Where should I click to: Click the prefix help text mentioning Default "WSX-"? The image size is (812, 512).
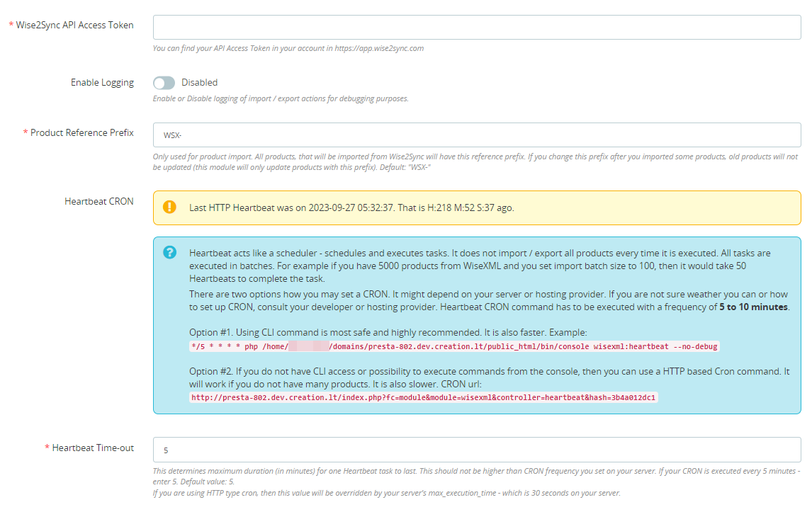coord(475,161)
